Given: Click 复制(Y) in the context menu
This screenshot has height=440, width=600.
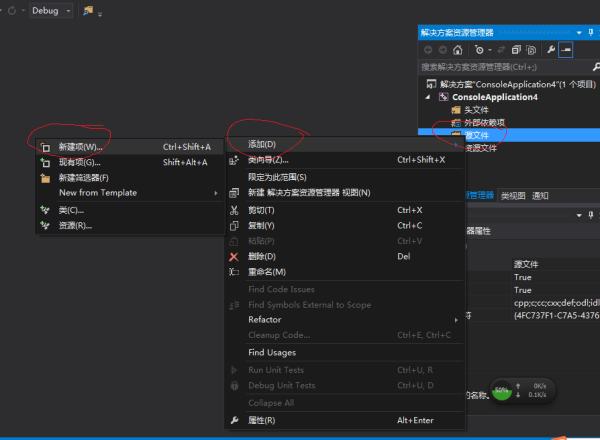Looking at the screenshot, I should 346,226.
